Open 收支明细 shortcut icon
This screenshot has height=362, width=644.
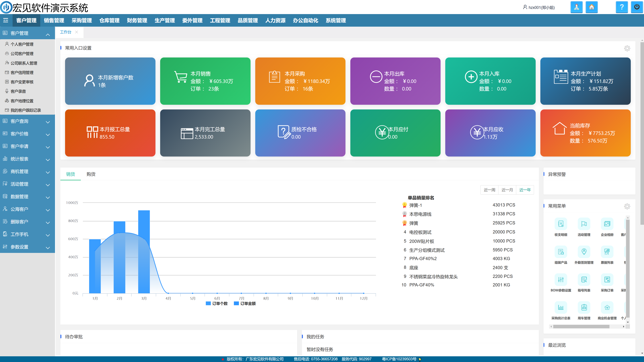coord(561,224)
